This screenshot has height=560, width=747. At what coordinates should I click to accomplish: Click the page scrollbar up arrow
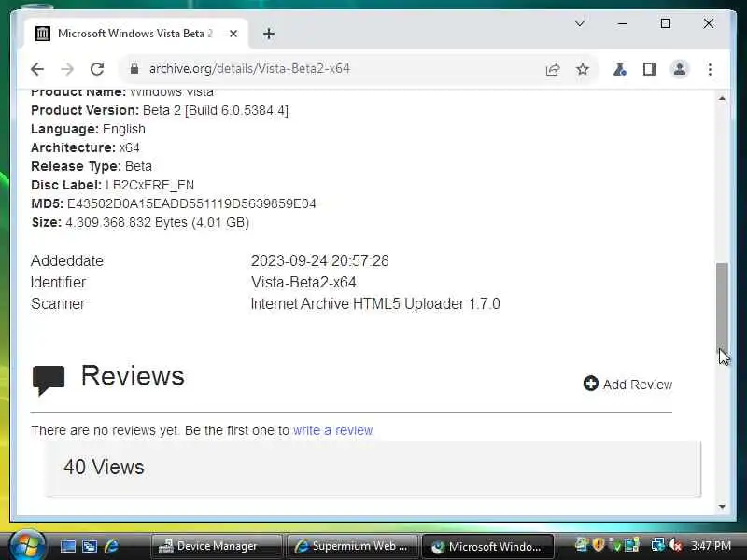pos(722,99)
